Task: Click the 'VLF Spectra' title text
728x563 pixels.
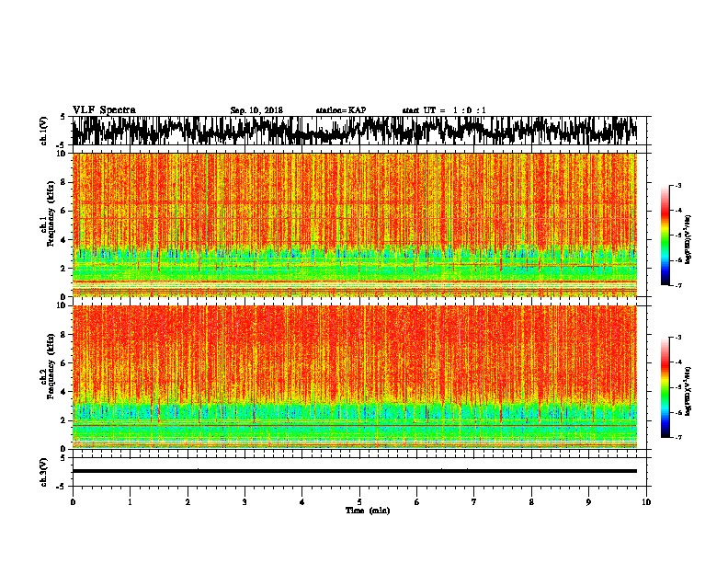Action: [x=104, y=110]
